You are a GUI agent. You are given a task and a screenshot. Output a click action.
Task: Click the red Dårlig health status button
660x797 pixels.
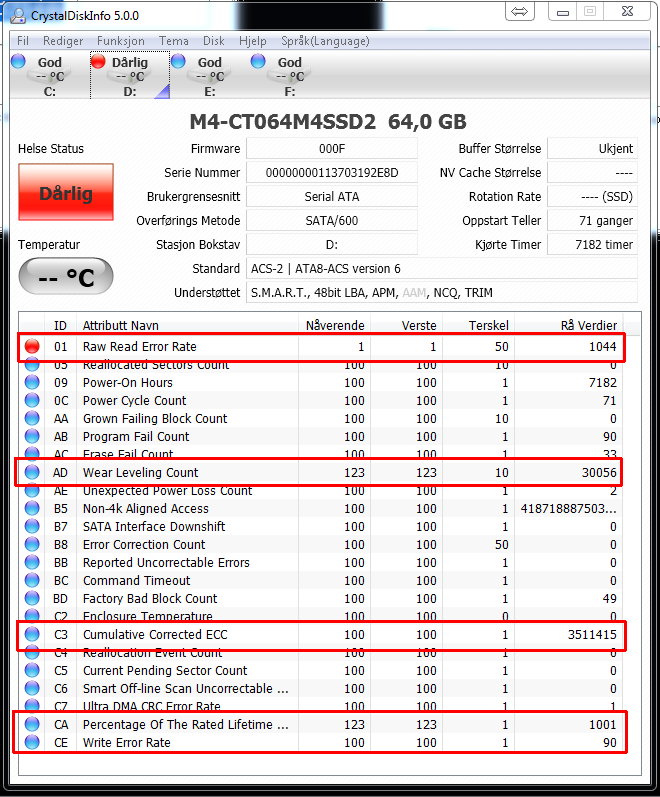pyautogui.click(x=66, y=192)
